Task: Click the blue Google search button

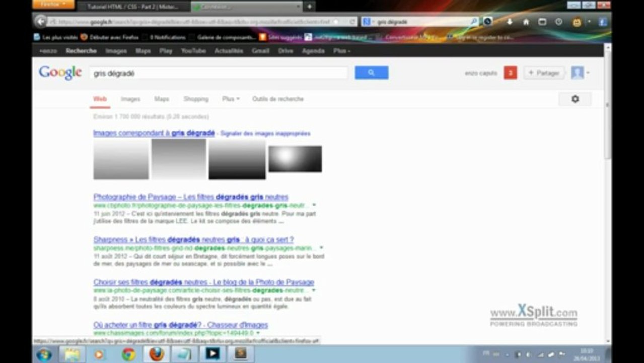Action: point(371,73)
